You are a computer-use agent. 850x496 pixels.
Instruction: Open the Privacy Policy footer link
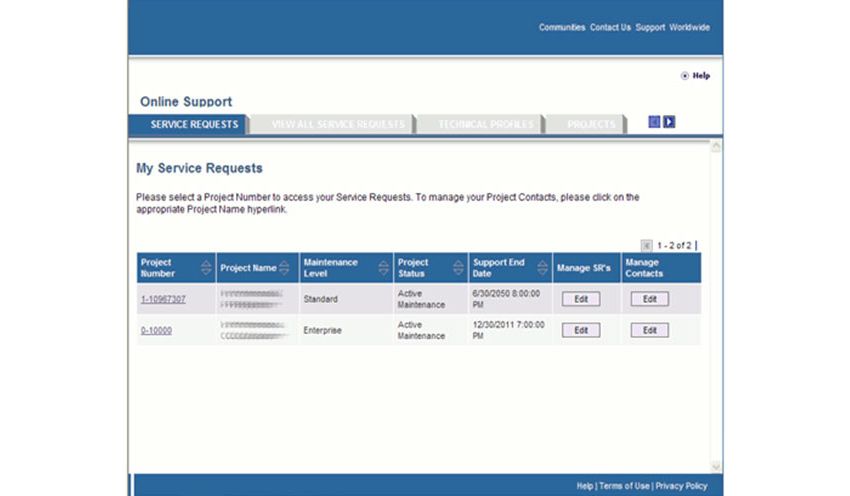point(681,486)
